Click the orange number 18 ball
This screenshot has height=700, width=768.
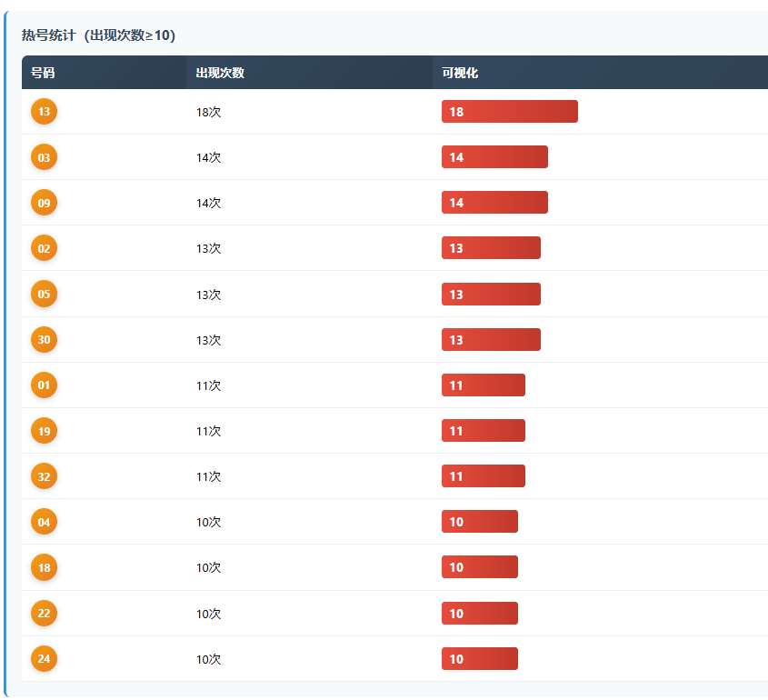coord(44,568)
